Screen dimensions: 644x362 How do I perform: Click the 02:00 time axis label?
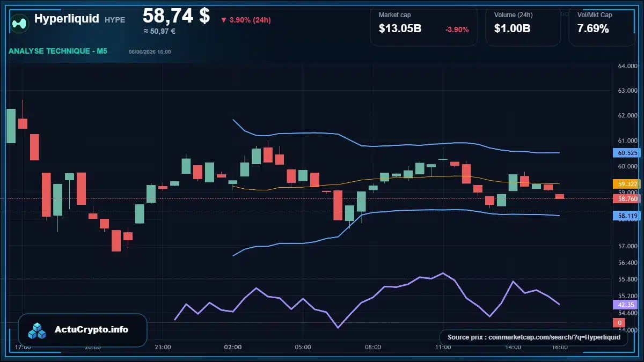point(233,348)
